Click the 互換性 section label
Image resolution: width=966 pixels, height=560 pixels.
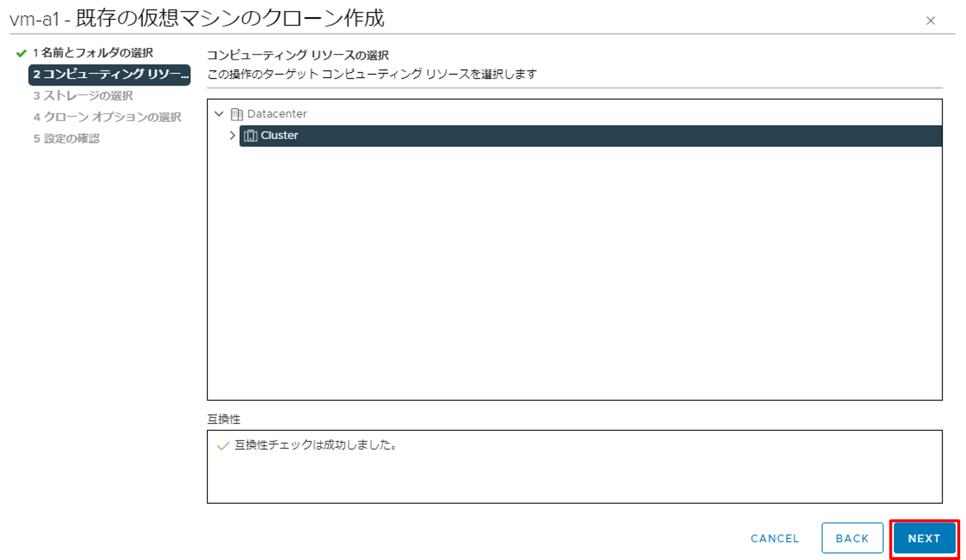[223, 419]
